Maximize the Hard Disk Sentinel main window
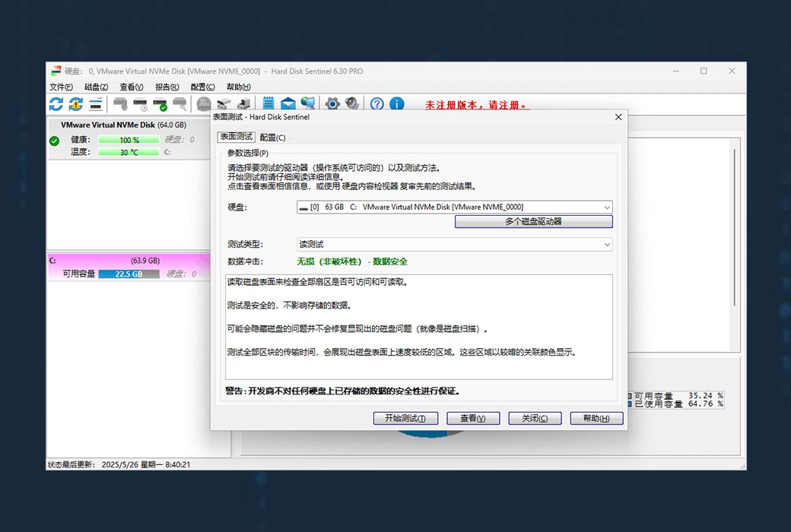This screenshot has height=532, width=791. (704, 71)
